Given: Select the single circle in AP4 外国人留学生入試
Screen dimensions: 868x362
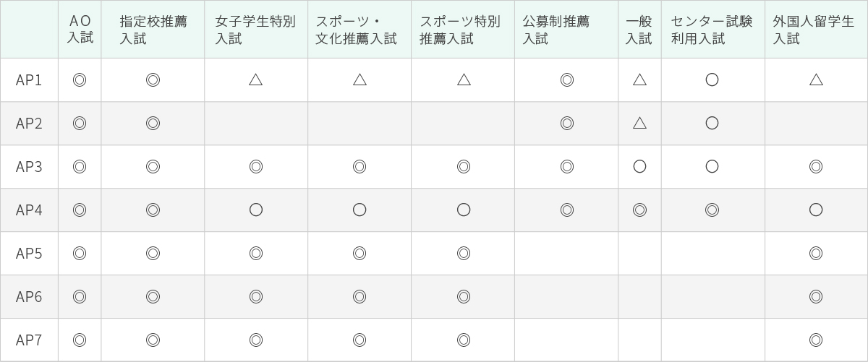Looking at the screenshot, I should click(x=816, y=210).
